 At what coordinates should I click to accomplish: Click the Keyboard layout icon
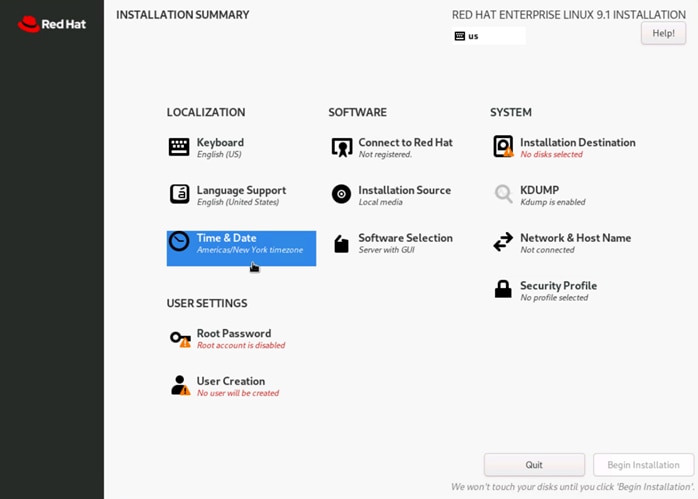(x=179, y=147)
